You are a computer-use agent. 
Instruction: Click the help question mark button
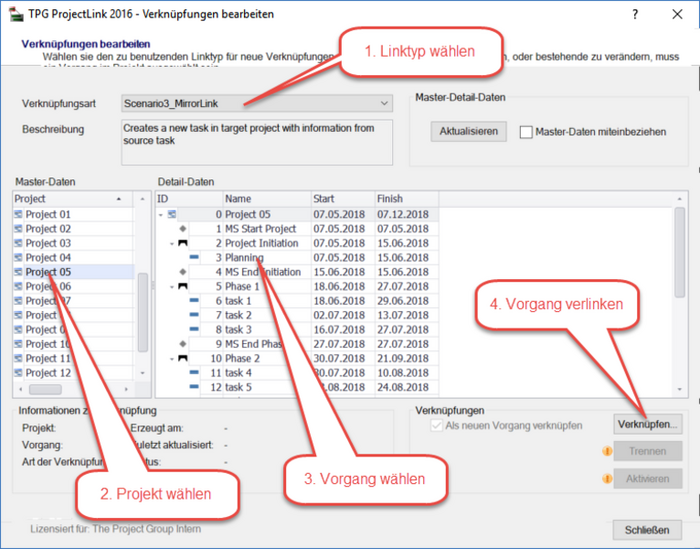635,14
